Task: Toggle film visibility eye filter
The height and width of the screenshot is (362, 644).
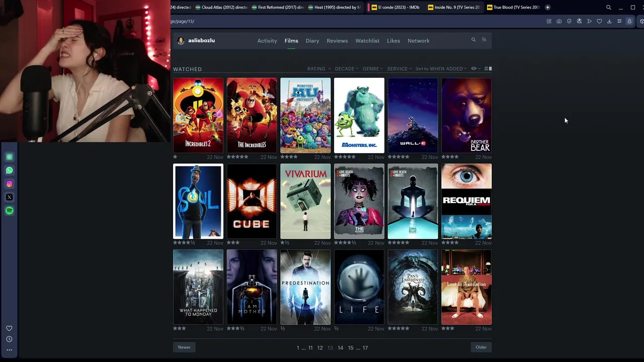Action: [x=475, y=68]
